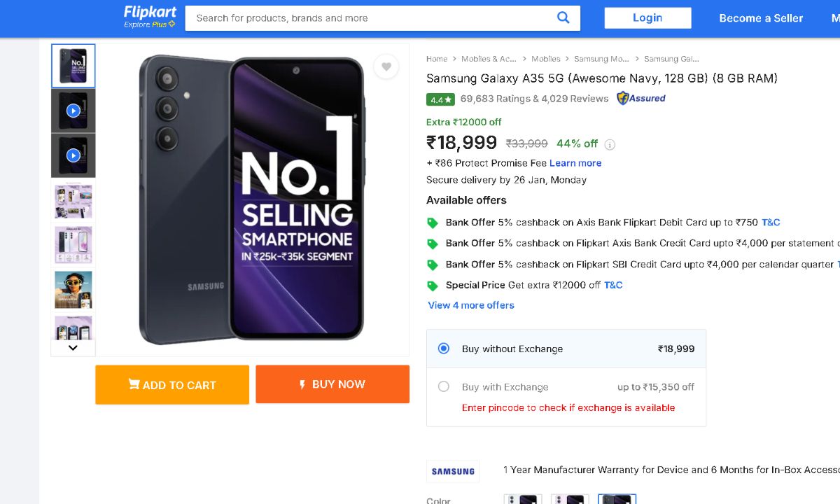Open the Mobiles breadcrumb link
Image resolution: width=840 pixels, height=504 pixels.
545,59
